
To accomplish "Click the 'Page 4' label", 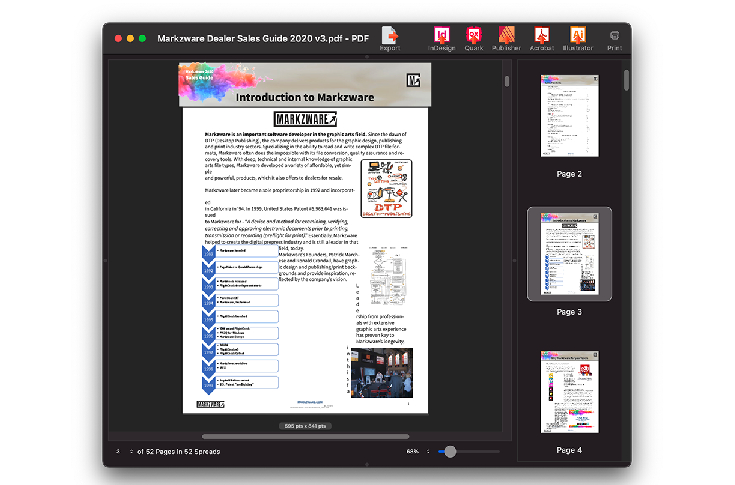I will 569,450.
